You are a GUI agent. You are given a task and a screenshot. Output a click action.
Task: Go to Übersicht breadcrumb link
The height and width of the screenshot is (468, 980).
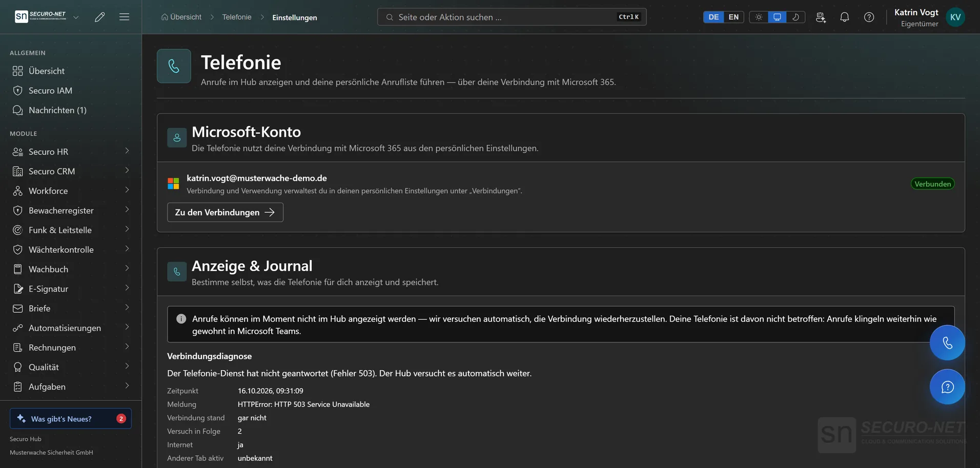(x=181, y=17)
